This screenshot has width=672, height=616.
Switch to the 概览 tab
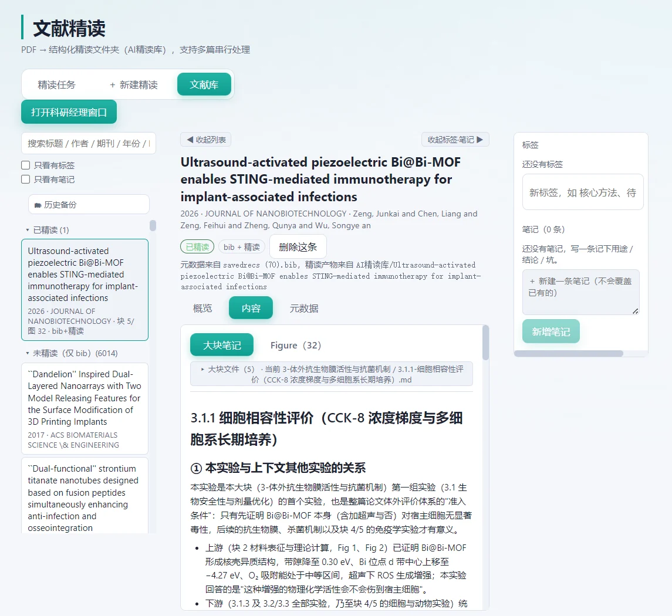pos(202,308)
